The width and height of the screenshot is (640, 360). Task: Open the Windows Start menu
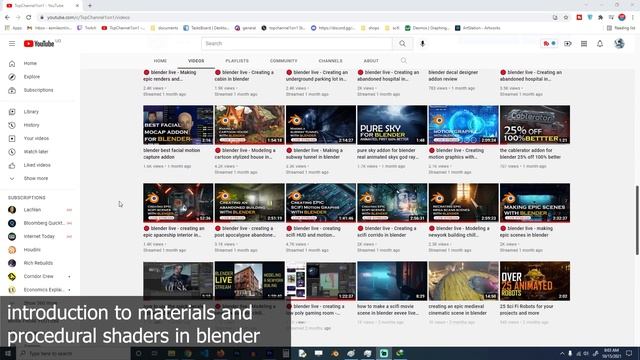pos(8,353)
